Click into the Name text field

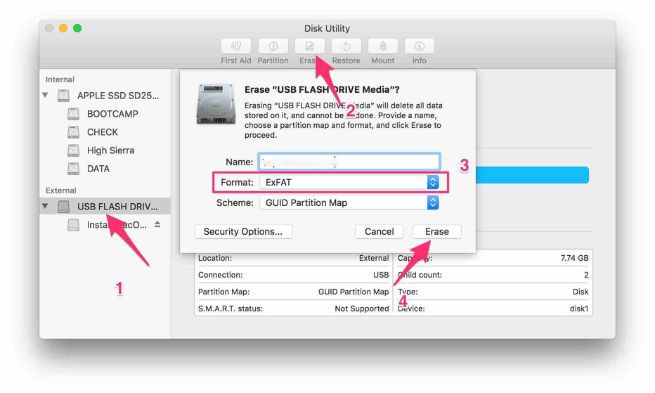(349, 162)
